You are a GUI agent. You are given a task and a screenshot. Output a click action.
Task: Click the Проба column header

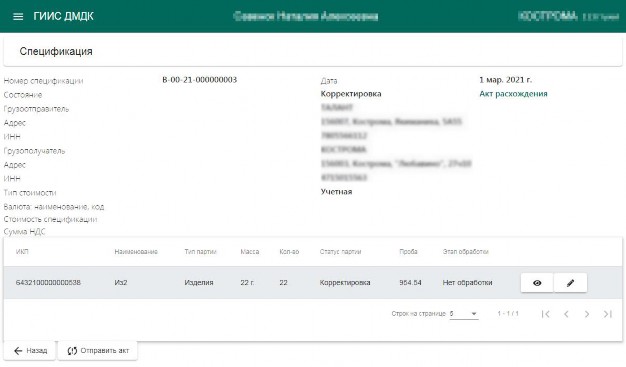[408, 252]
